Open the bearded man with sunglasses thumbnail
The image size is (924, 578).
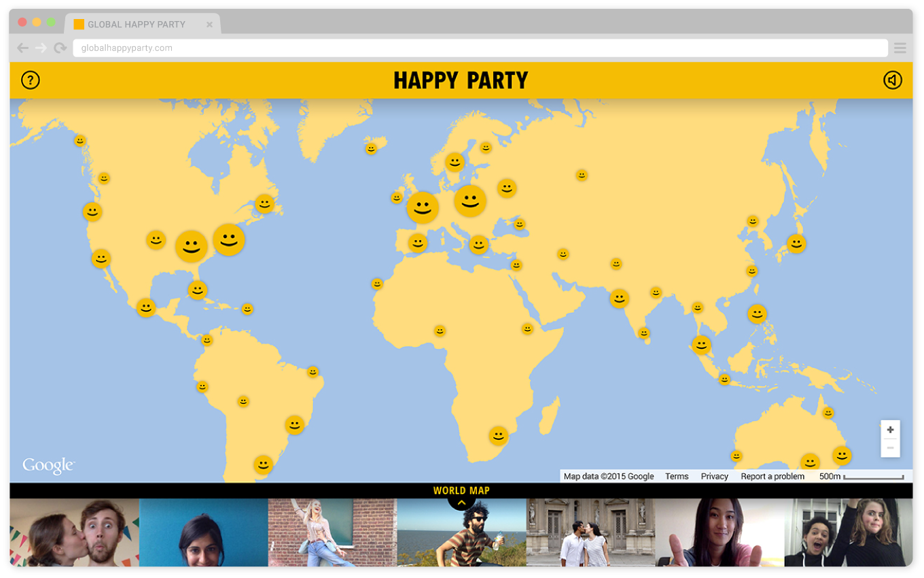point(461,532)
